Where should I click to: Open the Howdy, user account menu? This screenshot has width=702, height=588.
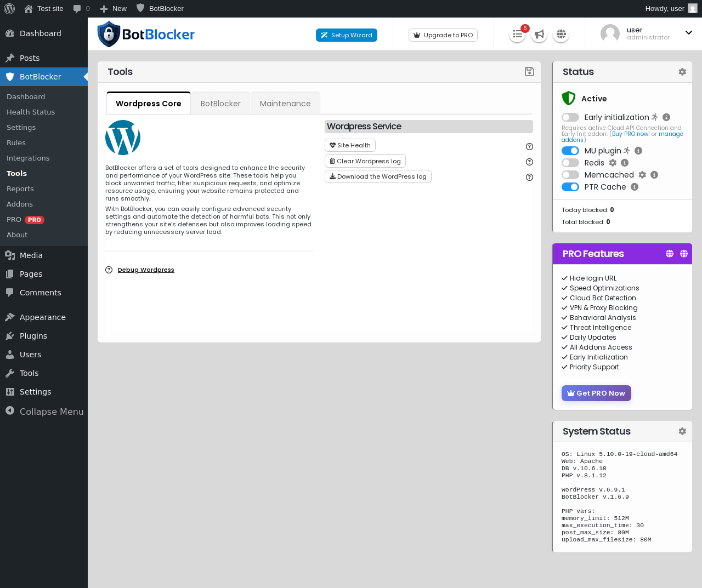(x=671, y=8)
